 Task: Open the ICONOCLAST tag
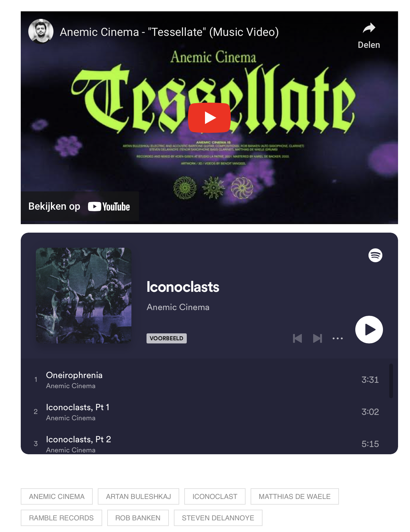point(215,496)
